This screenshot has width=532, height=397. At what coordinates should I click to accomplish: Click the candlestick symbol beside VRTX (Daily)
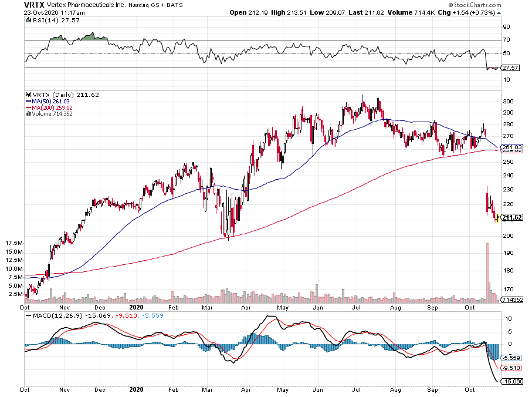[29, 95]
